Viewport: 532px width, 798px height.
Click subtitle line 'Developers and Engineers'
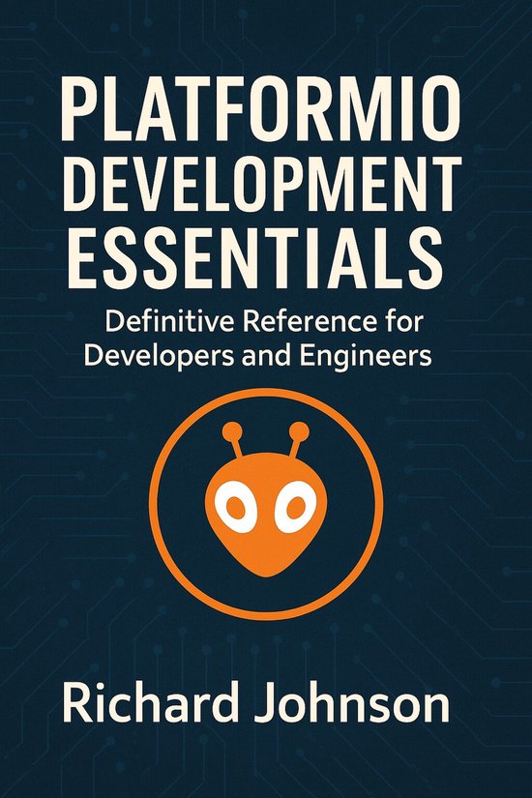click(258, 356)
